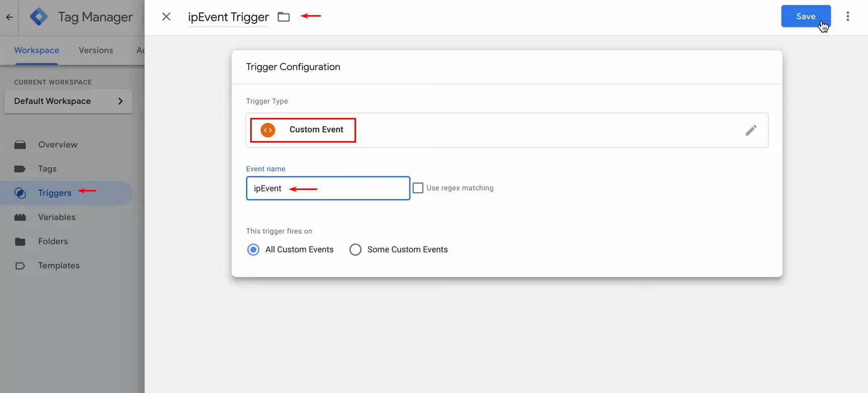The image size is (868, 393).
Task: Open the three-dot more options menu
Action: click(x=848, y=17)
